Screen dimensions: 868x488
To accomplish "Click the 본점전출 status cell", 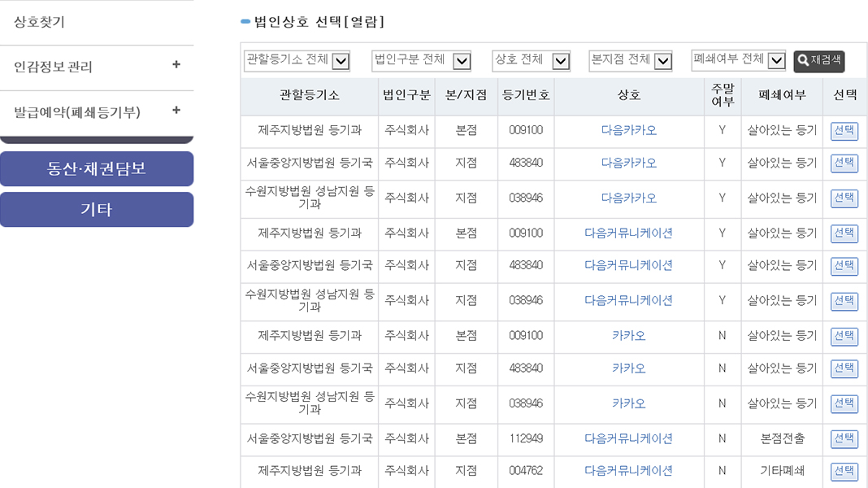I will click(782, 438).
